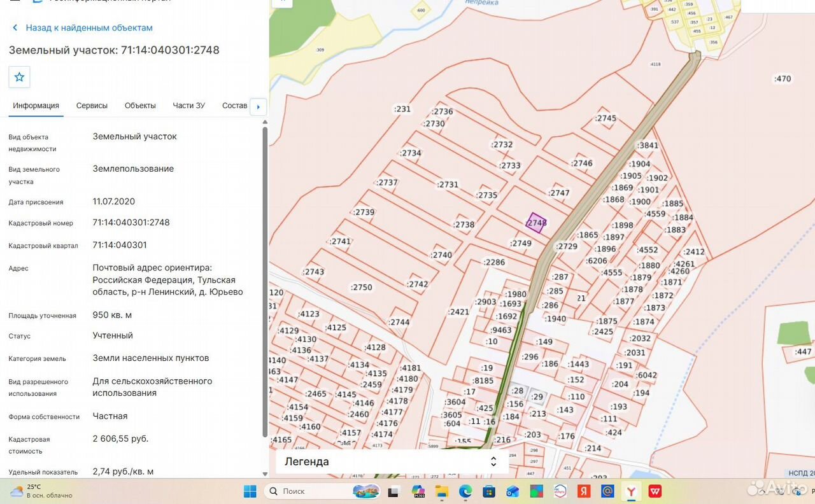Click the status value Учтенный
The width and height of the screenshot is (815, 504).
pyautogui.click(x=113, y=335)
